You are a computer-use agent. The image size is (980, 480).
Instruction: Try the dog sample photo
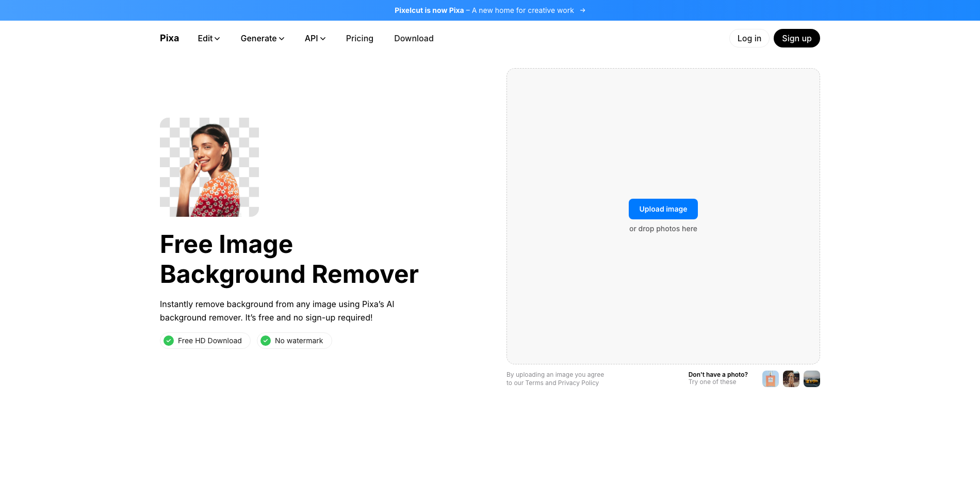791,379
